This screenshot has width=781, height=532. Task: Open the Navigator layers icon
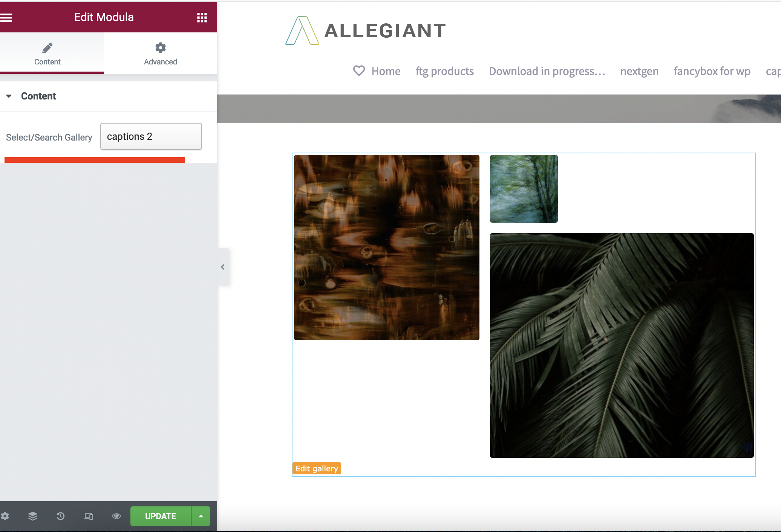33,516
